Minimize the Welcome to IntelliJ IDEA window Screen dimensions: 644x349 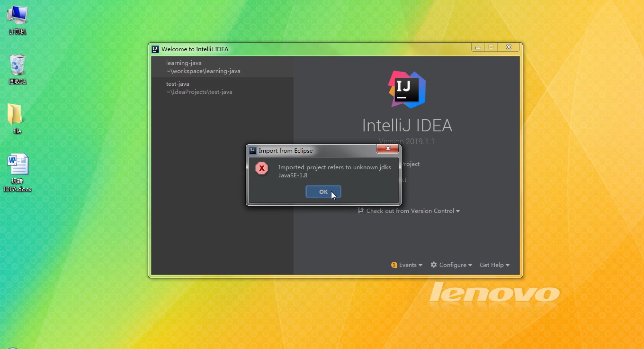[478, 47]
